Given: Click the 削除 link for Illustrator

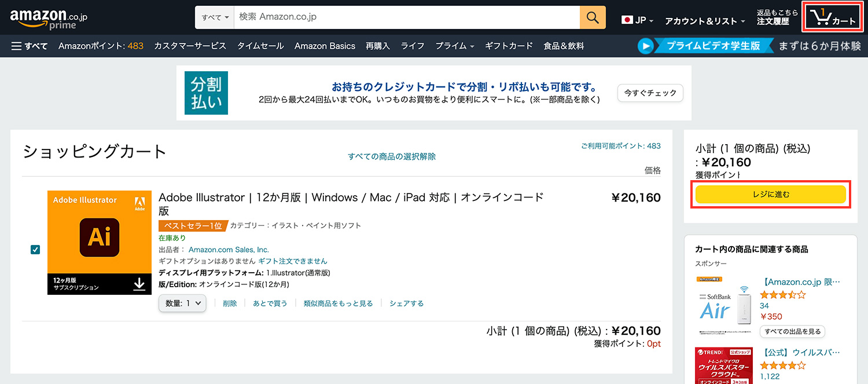Looking at the screenshot, I should 230,303.
